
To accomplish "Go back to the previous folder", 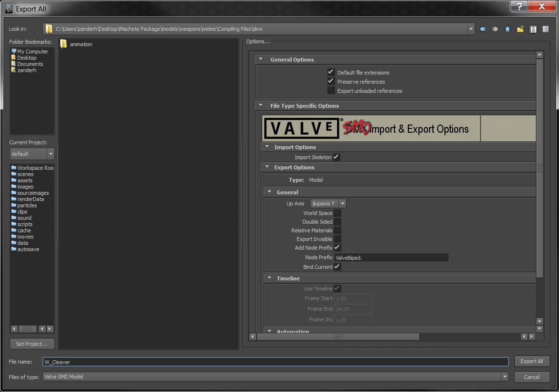I will point(482,29).
